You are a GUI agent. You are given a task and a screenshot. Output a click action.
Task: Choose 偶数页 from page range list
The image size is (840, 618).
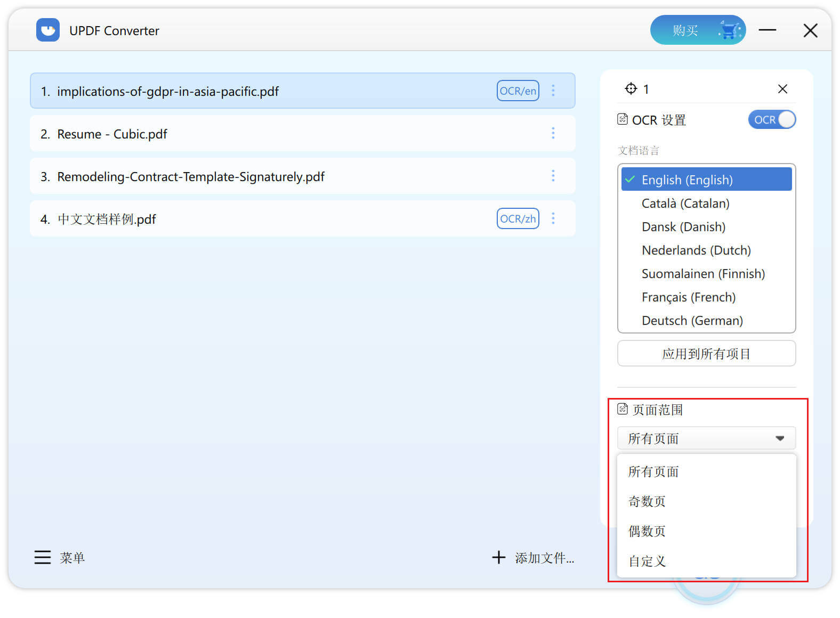(x=647, y=531)
